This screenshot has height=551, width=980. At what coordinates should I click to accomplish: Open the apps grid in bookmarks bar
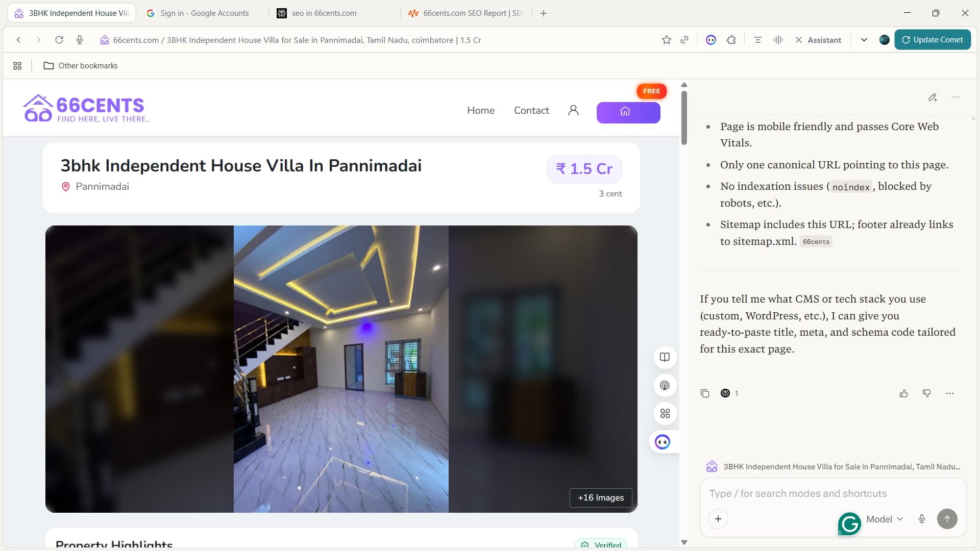tap(17, 66)
